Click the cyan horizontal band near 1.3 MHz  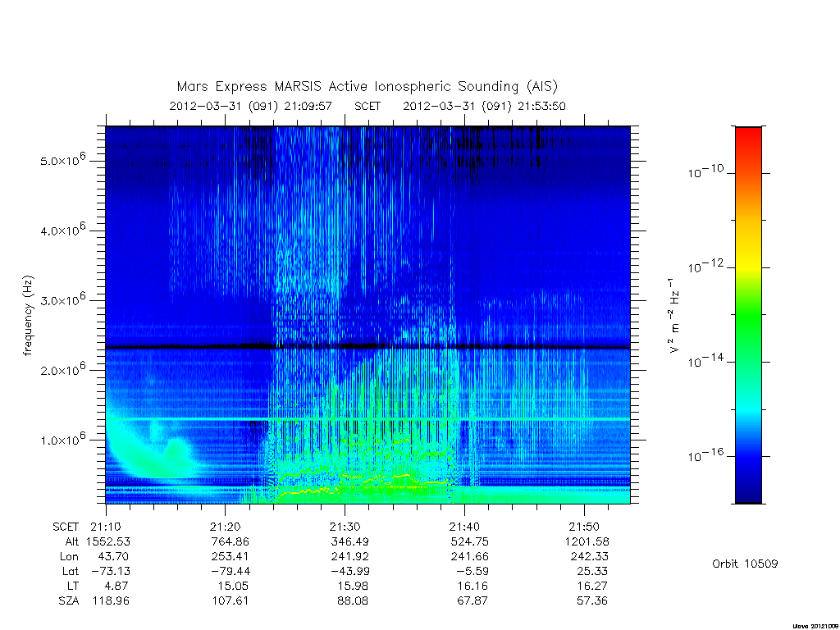click(367, 418)
